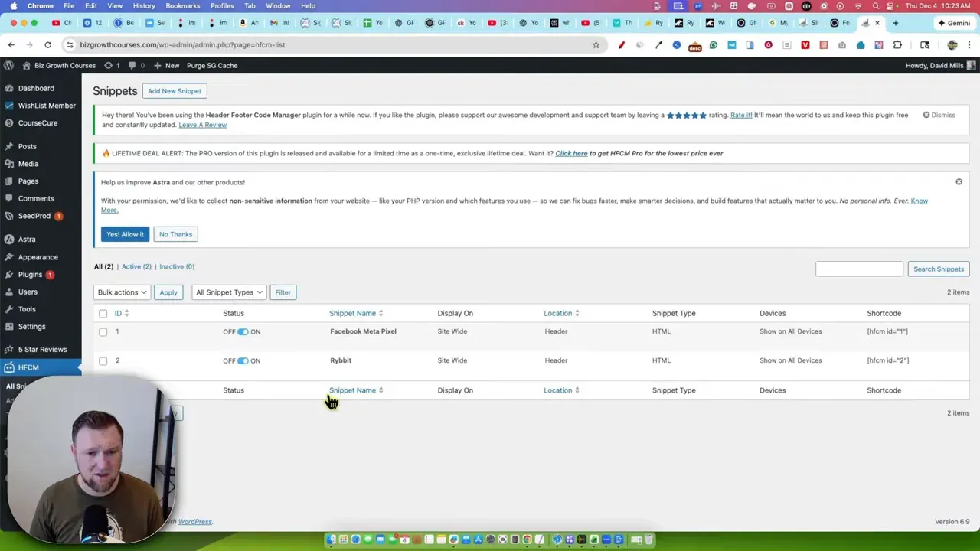The image size is (980, 551).
Task: Sort by the Snippet Name column arrows
Action: [x=381, y=313]
